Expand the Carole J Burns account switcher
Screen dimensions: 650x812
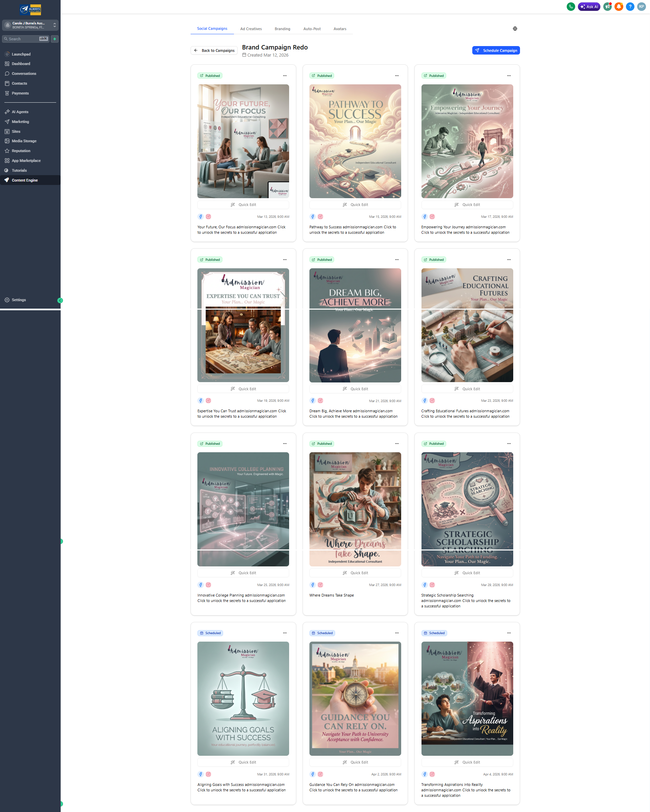(x=30, y=25)
